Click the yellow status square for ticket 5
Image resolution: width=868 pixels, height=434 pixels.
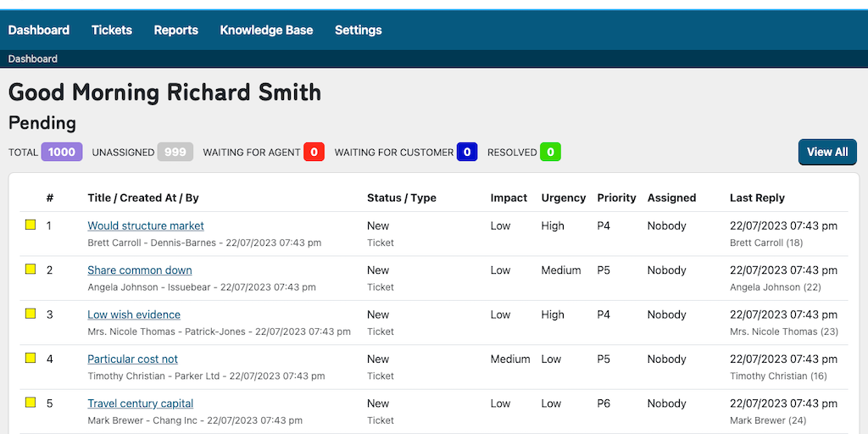pyautogui.click(x=31, y=402)
